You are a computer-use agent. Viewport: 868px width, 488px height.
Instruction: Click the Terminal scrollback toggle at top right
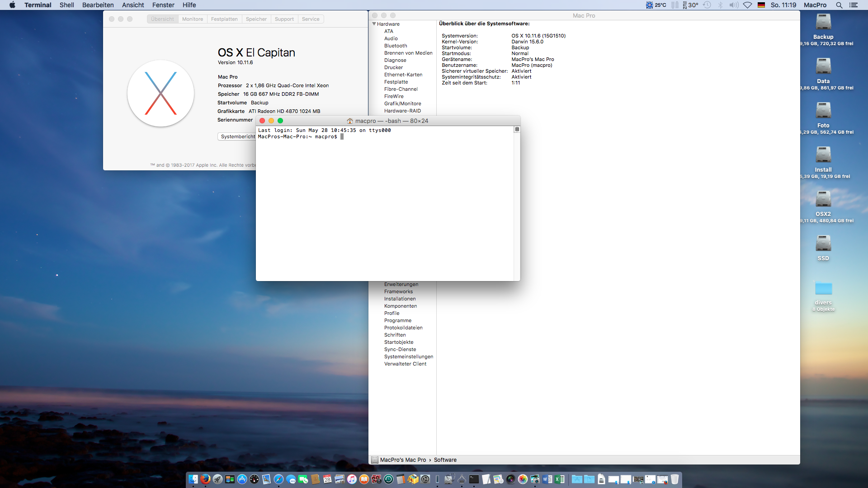(x=517, y=130)
